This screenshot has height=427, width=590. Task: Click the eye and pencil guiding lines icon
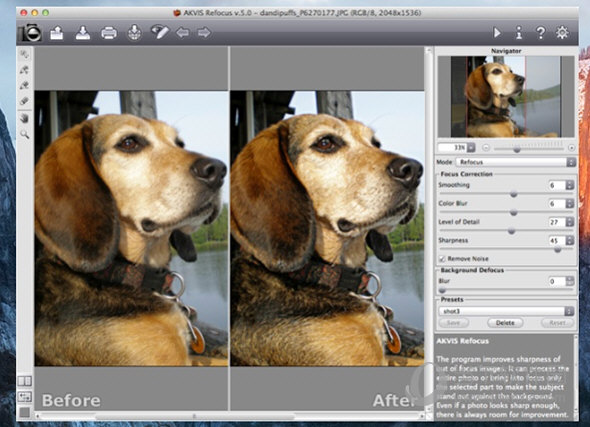point(160,32)
